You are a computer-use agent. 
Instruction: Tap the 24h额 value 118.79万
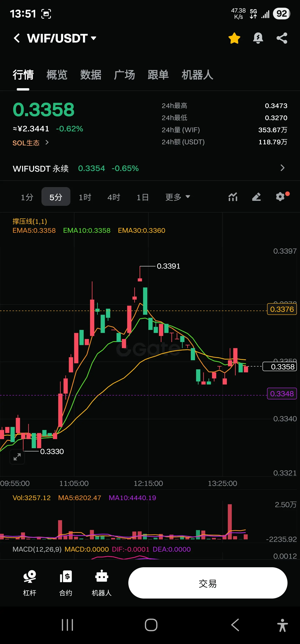[x=273, y=142]
